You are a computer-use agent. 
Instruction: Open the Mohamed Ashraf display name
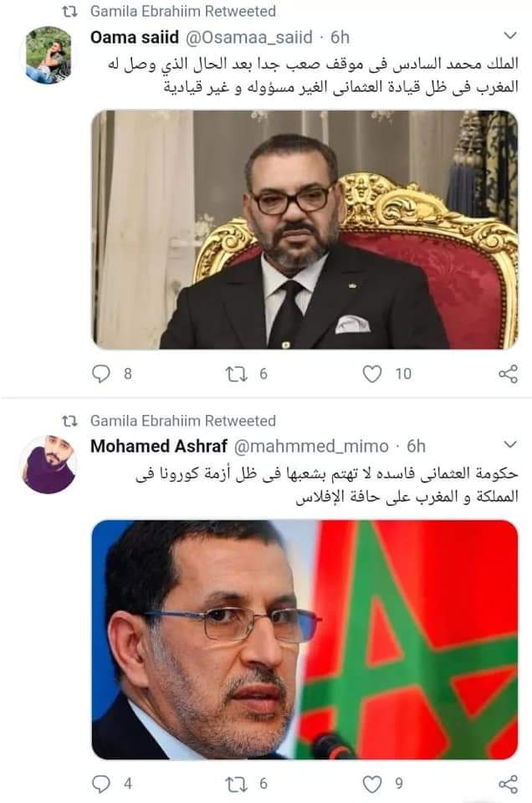159,446
